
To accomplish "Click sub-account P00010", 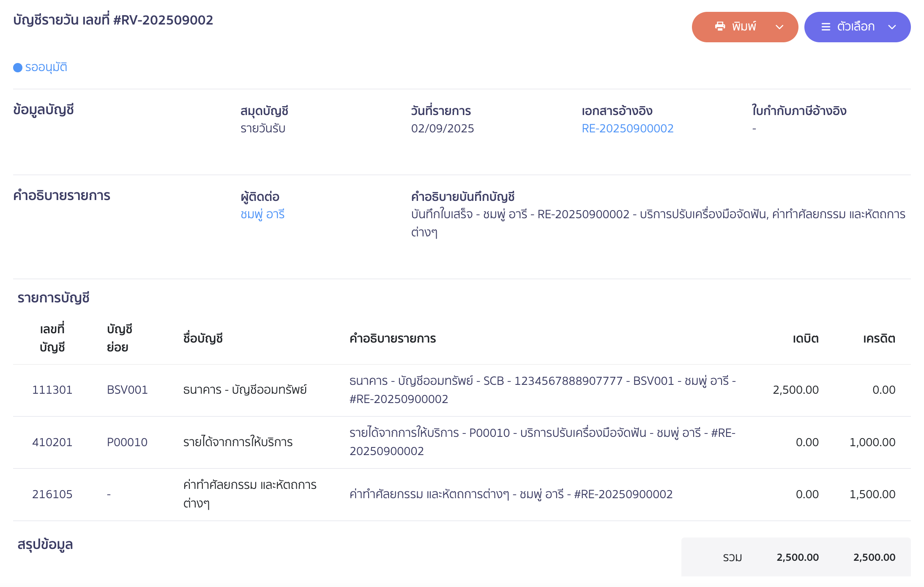I will click(x=127, y=442).
